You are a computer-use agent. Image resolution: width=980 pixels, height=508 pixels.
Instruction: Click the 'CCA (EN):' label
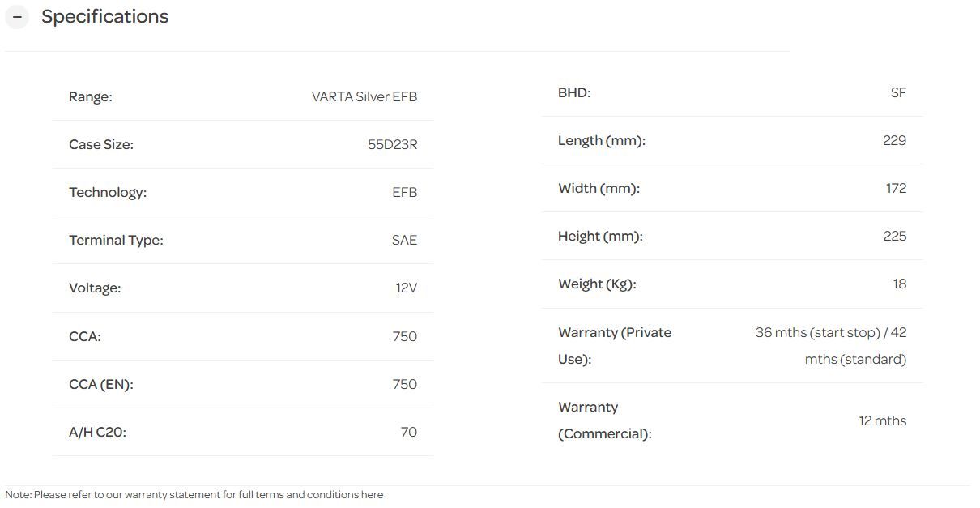(x=101, y=385)
